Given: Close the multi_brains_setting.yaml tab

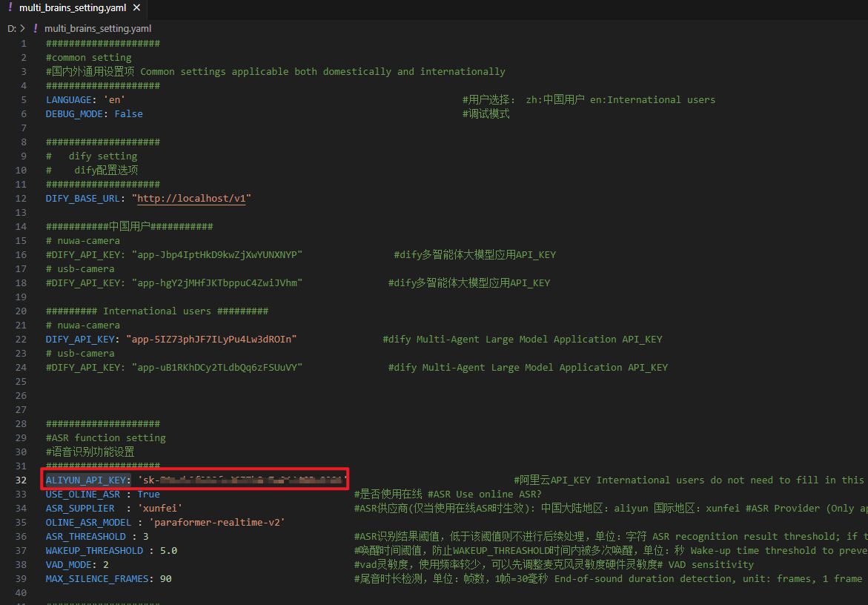Looking at the screenshot, I should pyautogui.click(x=136, y=7).
